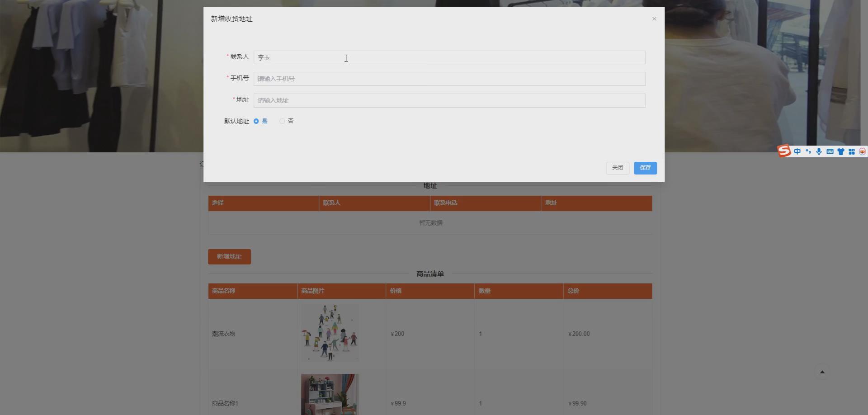The height and width of the screenshot is (415, 868).
Task: Select 否 for default address
Action: [x=287, y=121]
